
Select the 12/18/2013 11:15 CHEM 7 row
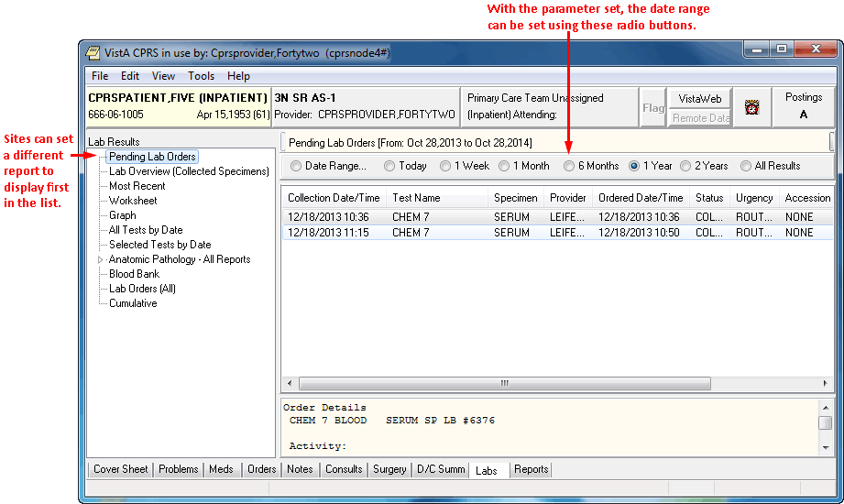(557, 233)
